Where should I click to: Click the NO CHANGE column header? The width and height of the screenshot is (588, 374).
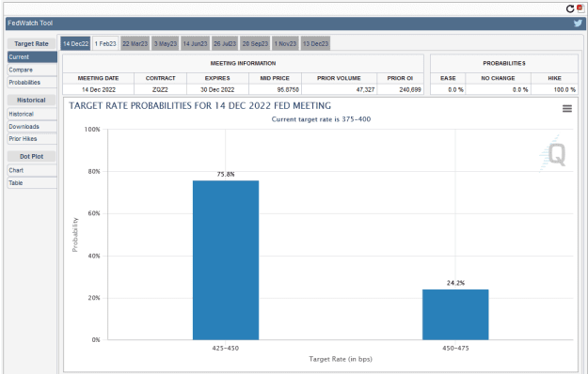pyautogui.click(x=498, y=78)
